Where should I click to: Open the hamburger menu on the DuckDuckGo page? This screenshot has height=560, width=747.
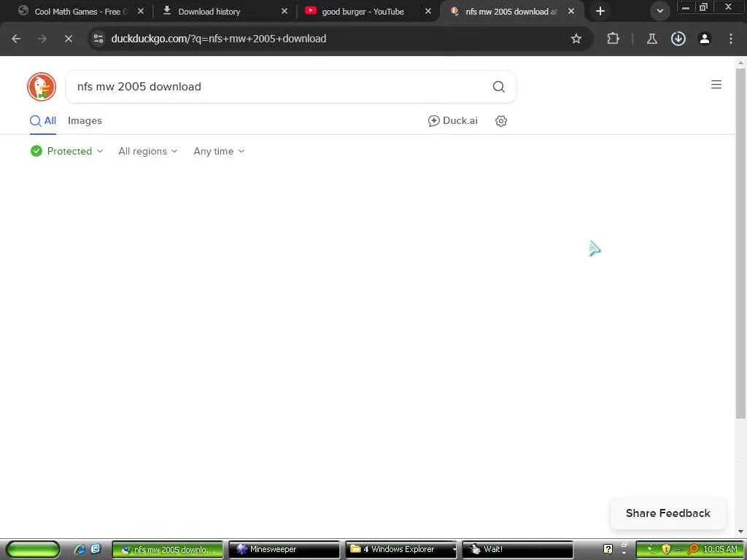click(716, 85)
